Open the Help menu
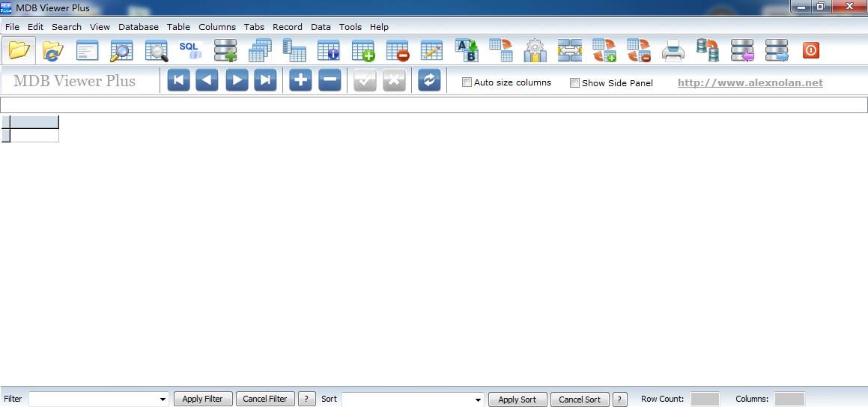Viewport: 868px width, 407px height. pyautogui.click(x=379, y=26)
